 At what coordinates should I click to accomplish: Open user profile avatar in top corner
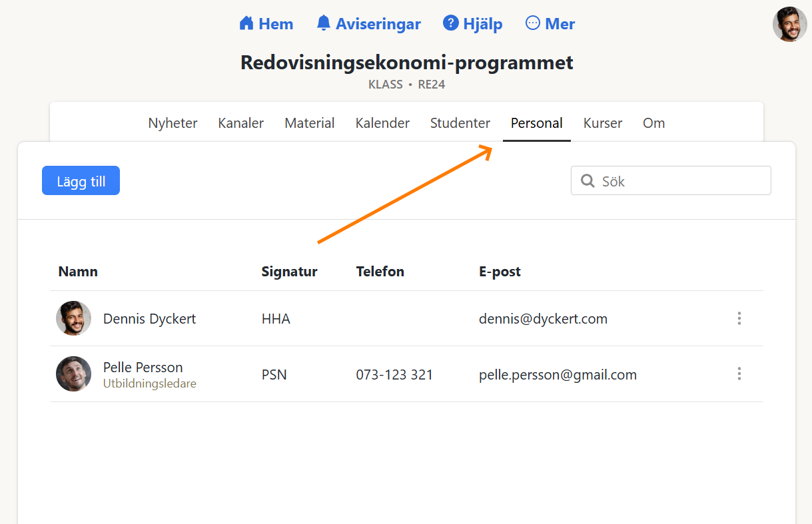789,25
